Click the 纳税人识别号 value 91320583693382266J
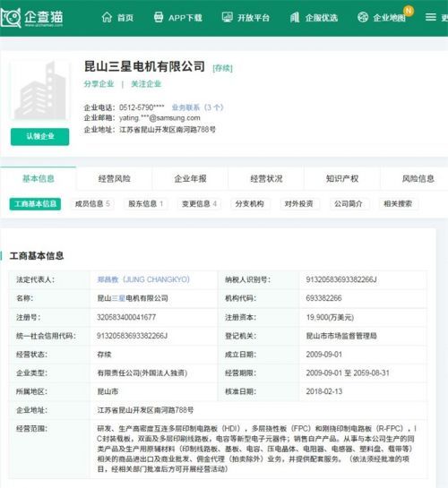Viewport: 448px width, 488px height. point(341,279)
